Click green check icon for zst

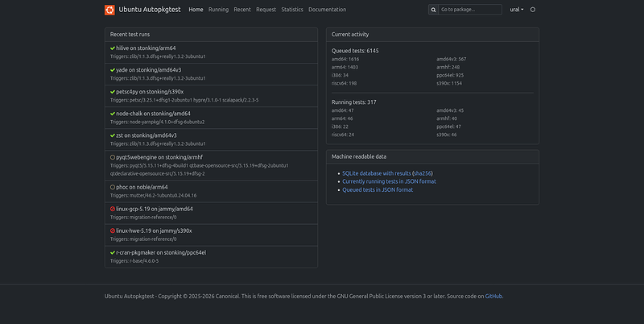113,135
